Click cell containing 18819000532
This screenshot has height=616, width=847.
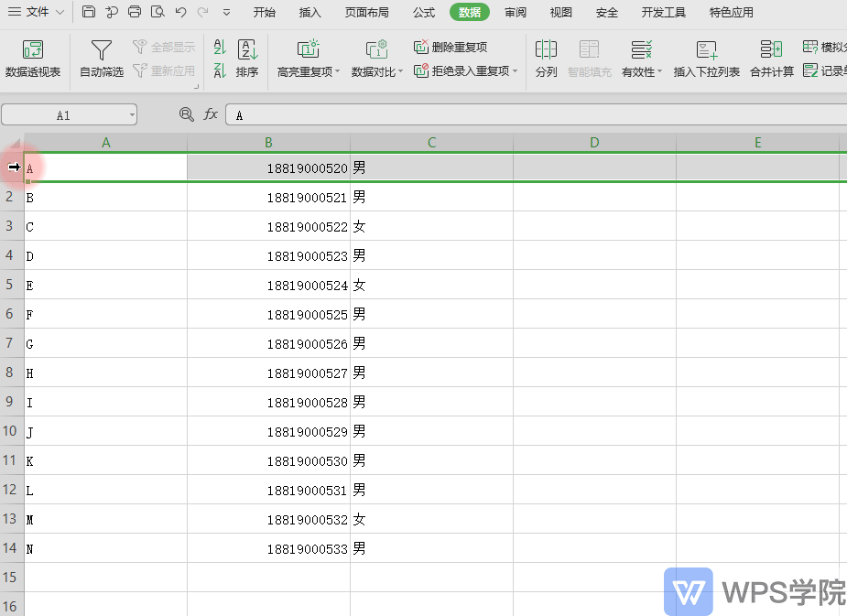coord(268,519)
